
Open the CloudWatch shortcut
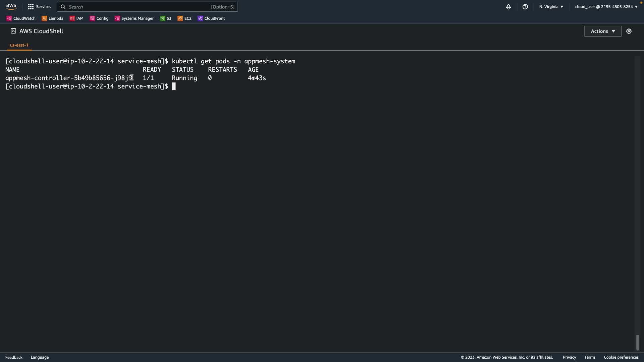(x=21, y=18)
